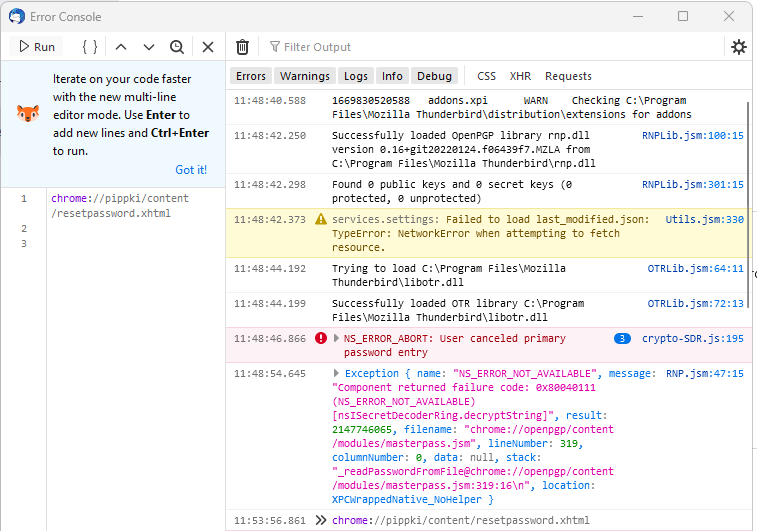This screenshot has width=757, height=531.
Task: Toggle the Info filter
Action: pyautogui.click(x=392, y=76)
